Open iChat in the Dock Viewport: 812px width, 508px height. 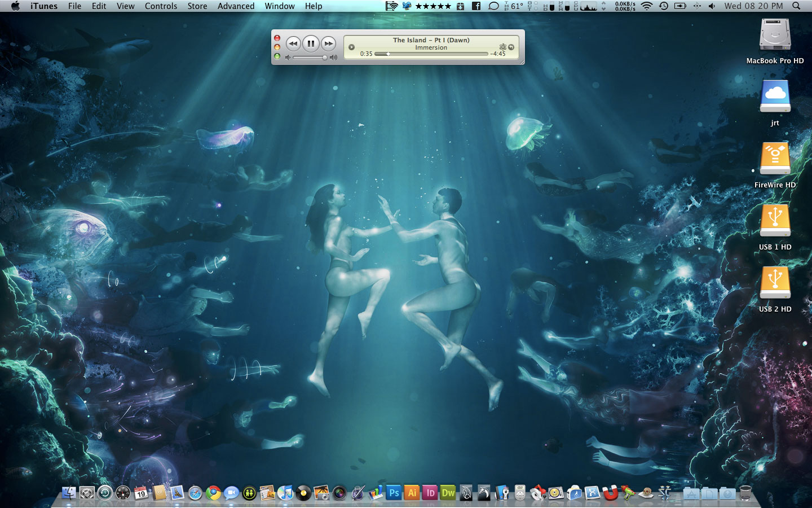pos(231,493)
